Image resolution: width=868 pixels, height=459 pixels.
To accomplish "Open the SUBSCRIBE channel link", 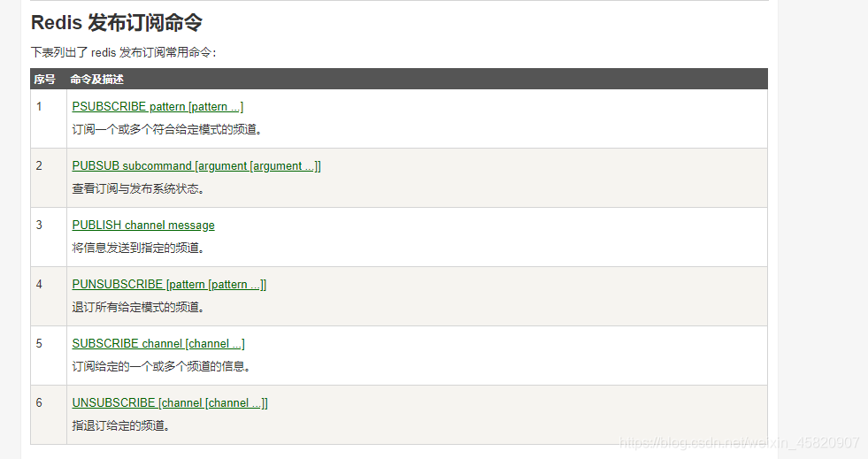I will [x=158, y=343].
